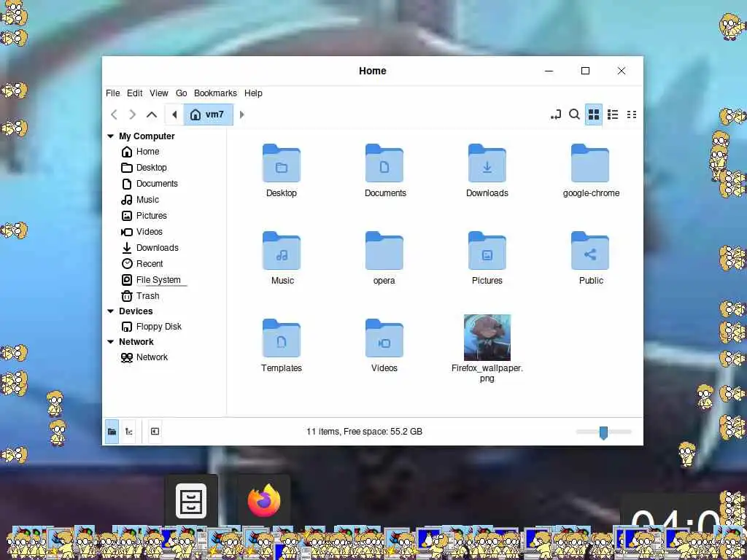Viewport: 747px width, 560px height.
Task: Select Documents in the sidebar
Action: pos(157,184)
